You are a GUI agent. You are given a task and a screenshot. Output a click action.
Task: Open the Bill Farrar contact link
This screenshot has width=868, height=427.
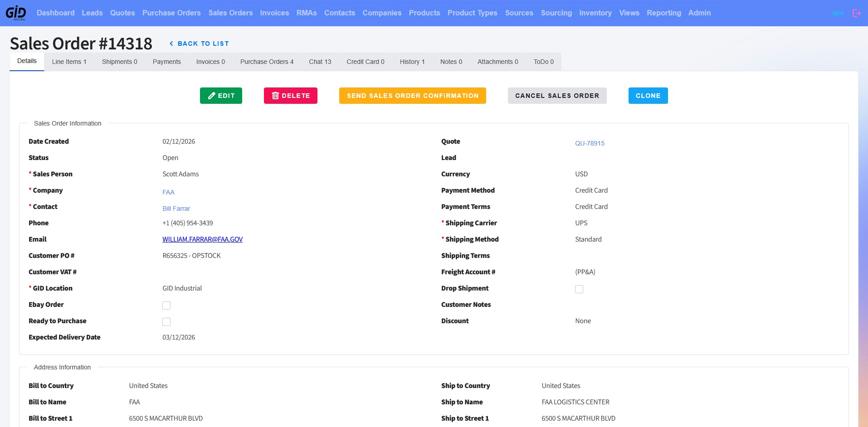(x=176, y=209)
